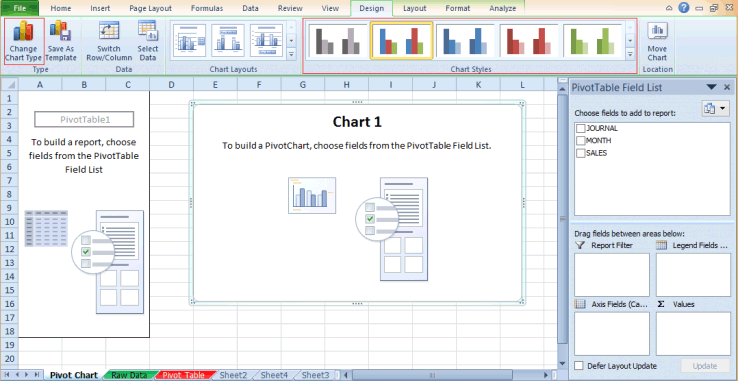Screen dimensions: 738x381
Task: Open the Page Layout ribbon tab
Action: click(151, 8)
